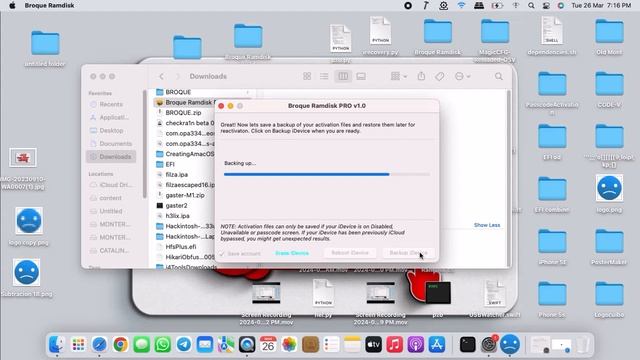The height and width of the screenshot is (360, 640).
Task: Open the Finder group-by dropdown
Action: pyautogui.click(x=399, y=76)
